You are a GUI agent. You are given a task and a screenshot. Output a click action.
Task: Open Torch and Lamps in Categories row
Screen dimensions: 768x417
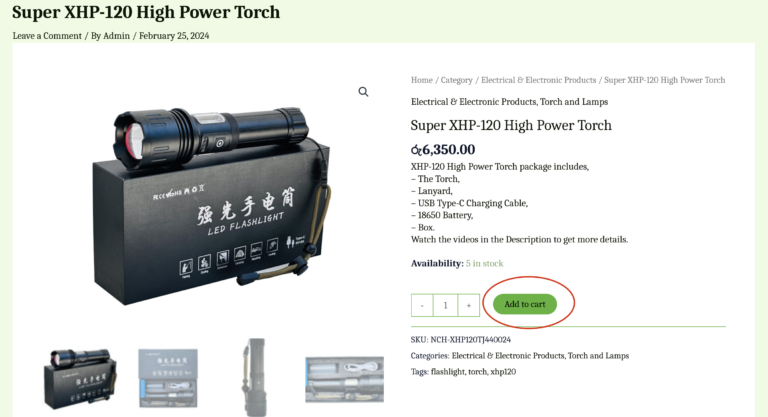598,356
